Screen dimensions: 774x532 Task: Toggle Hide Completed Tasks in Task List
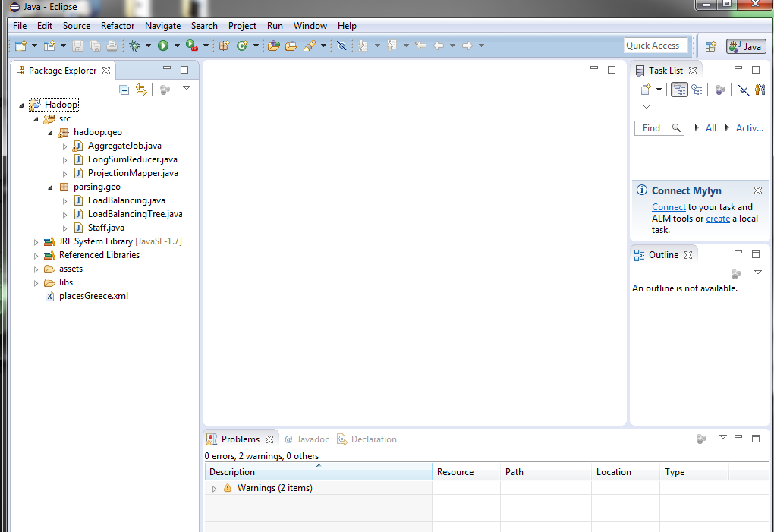tap(744, 90)
